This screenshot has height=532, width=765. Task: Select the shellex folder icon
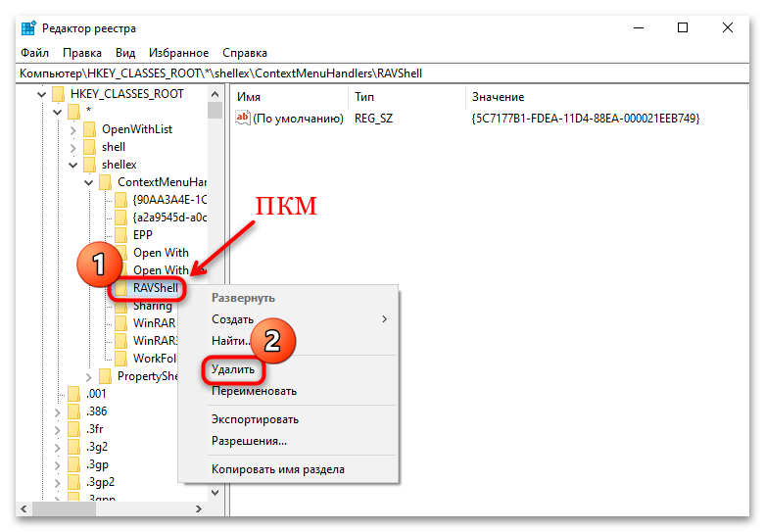click(x=89, y=165)
